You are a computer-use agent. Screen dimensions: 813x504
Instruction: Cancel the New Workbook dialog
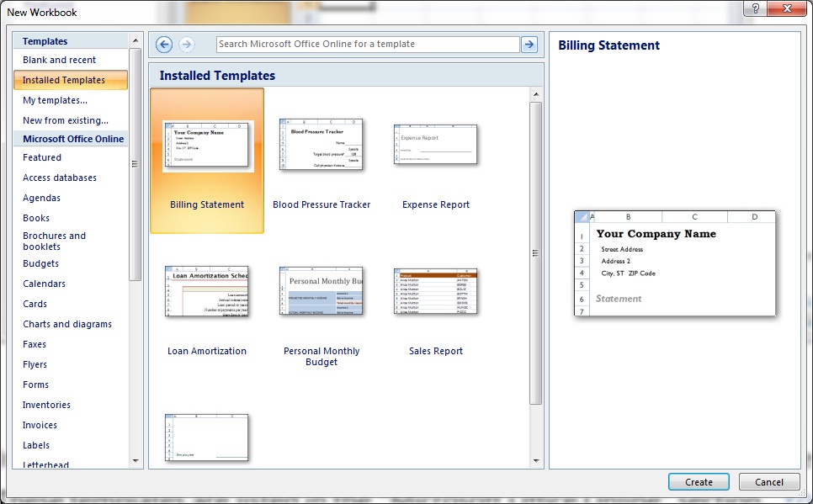pyautogui.click(x=769, y=481)
